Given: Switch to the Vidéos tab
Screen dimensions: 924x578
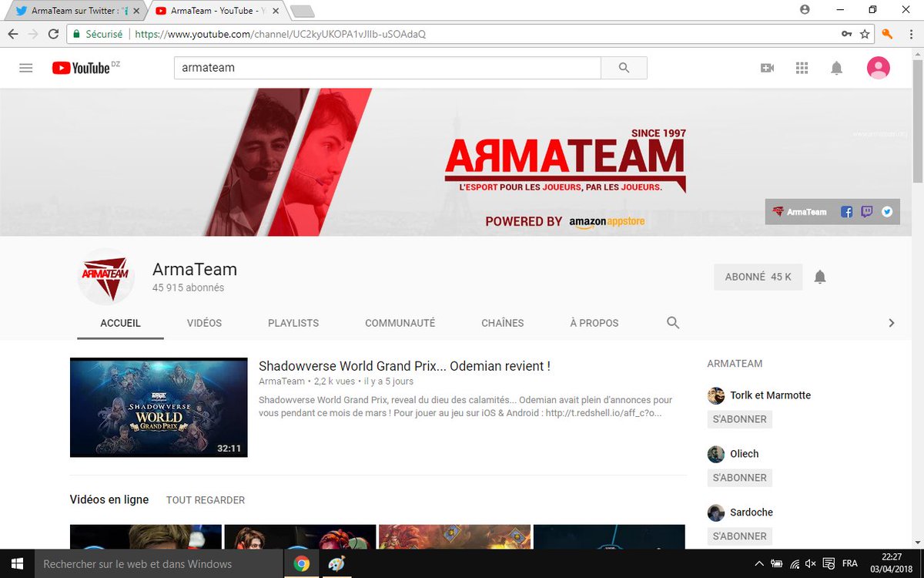Looking at the screenshot, I should (204, 323).
